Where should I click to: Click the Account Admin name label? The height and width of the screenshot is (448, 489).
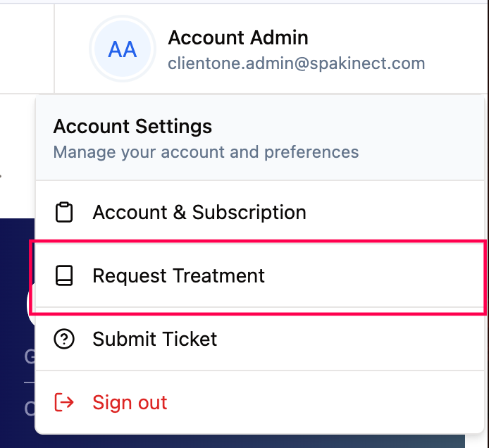[x=238, y=38]
